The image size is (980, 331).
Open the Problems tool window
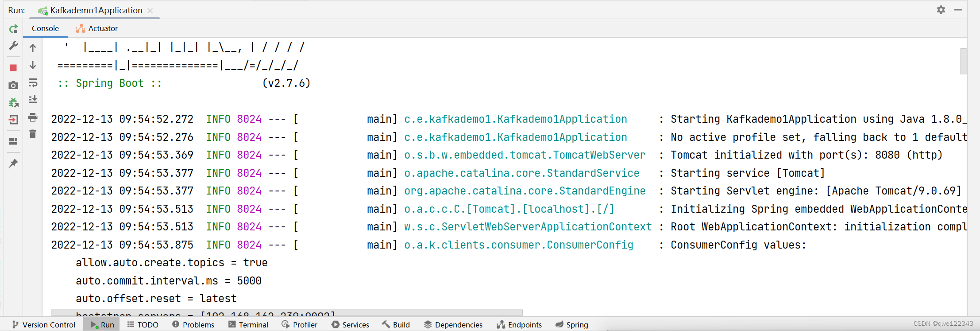[x=193, y=324]
